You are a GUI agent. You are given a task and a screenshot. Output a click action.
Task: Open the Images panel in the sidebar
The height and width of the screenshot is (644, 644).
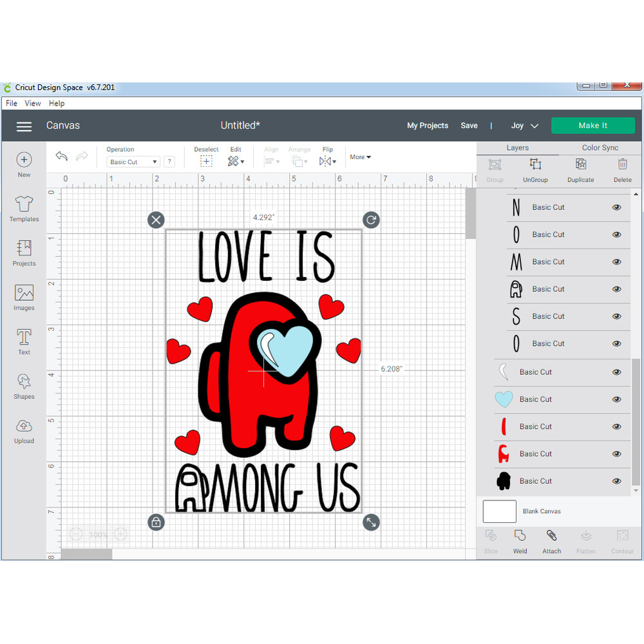coord(24,298)
